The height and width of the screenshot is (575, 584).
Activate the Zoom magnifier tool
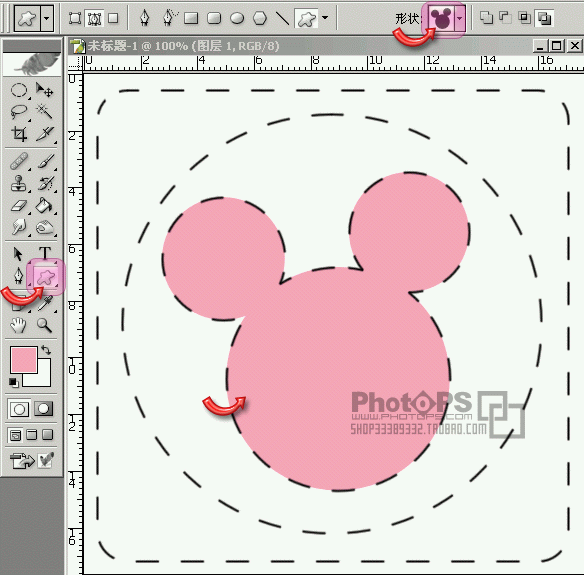44,325
